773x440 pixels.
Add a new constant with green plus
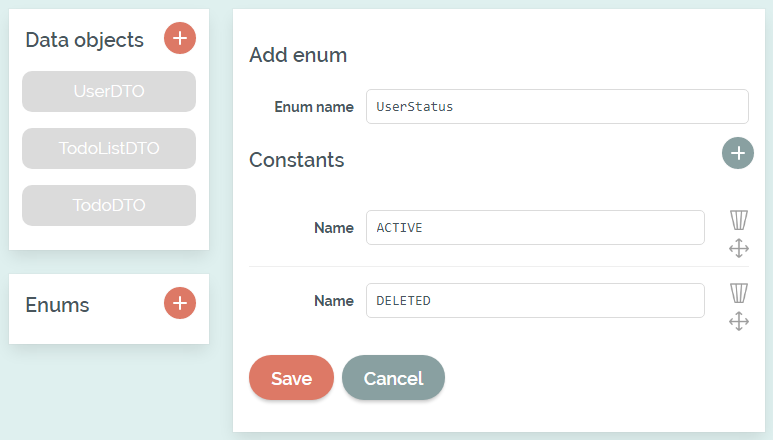(x=738, y=153)
